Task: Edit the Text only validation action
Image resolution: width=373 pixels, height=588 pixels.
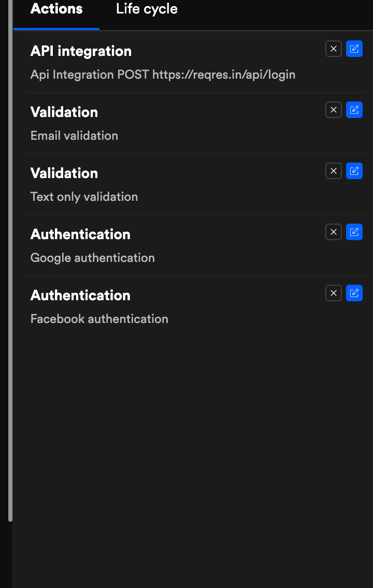Action: [354, 171]
